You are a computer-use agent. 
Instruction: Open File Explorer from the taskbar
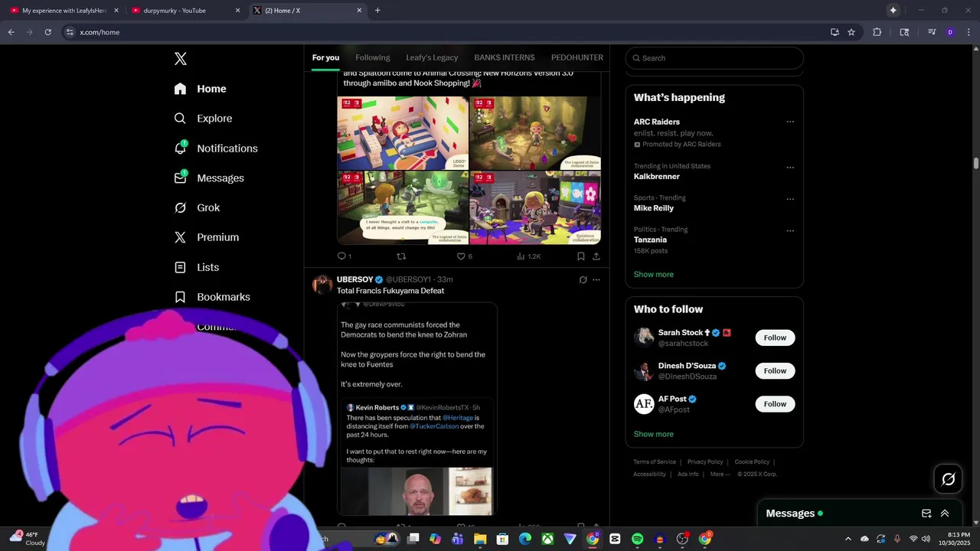(480, 539)
